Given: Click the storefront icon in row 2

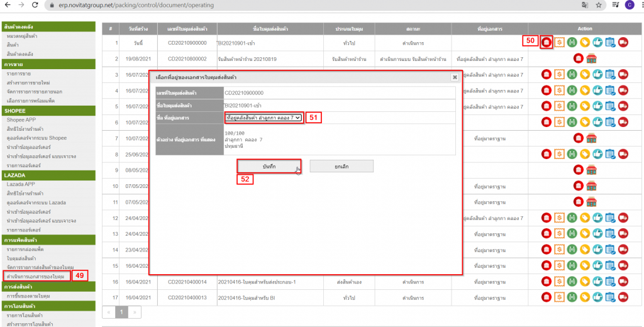Looking at the screenshot, I should (x=591, y=58).
